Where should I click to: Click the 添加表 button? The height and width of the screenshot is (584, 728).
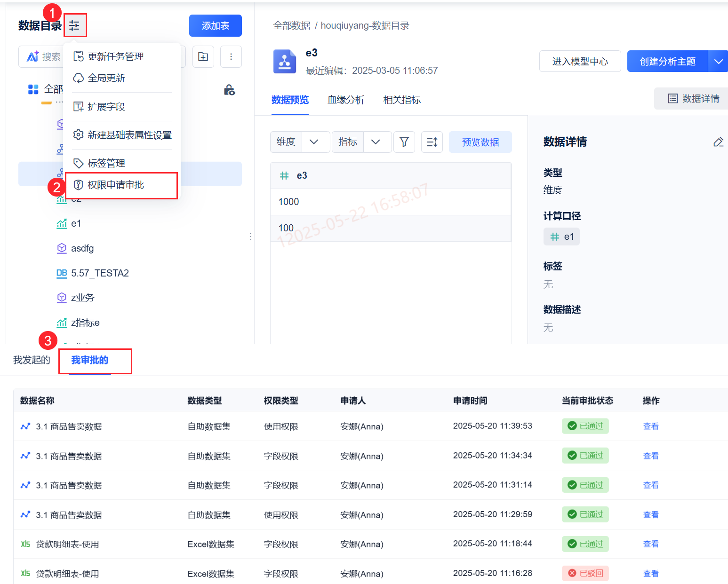216,25
